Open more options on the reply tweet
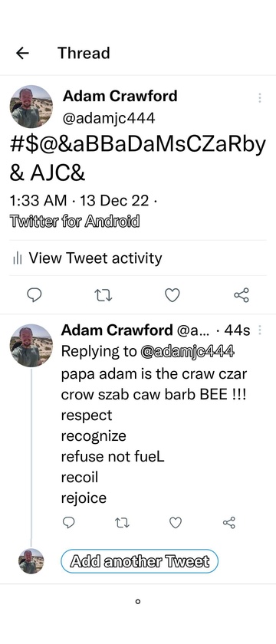 click(x=260, y=330)
